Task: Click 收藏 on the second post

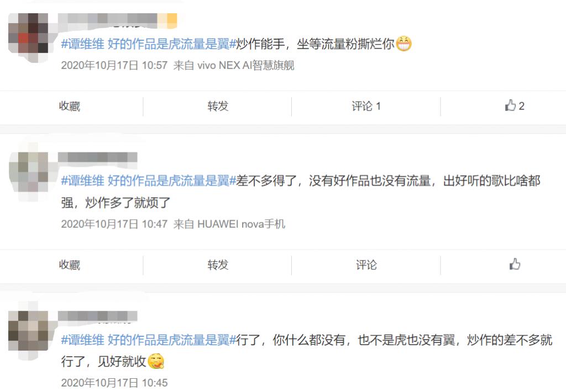Action: pyautogui.click(x=69, y=264)
